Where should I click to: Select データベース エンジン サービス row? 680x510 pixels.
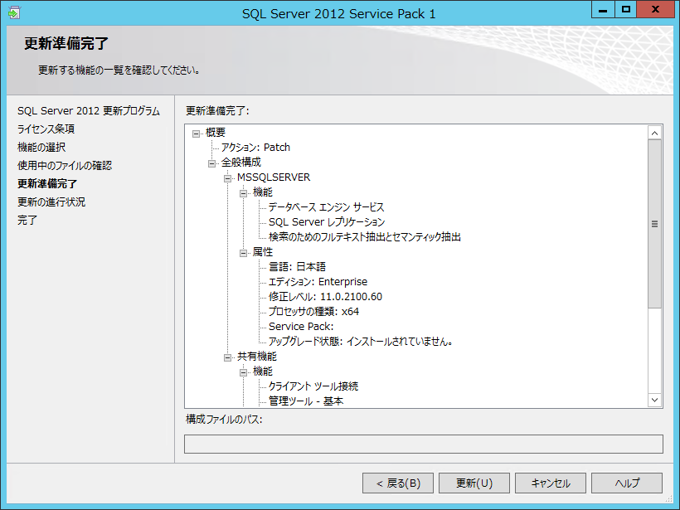click(326, 207)
